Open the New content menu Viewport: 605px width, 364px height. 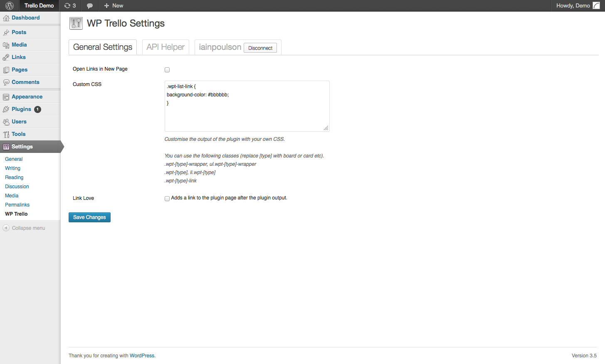pyautogui.click(x=114, y=6)
